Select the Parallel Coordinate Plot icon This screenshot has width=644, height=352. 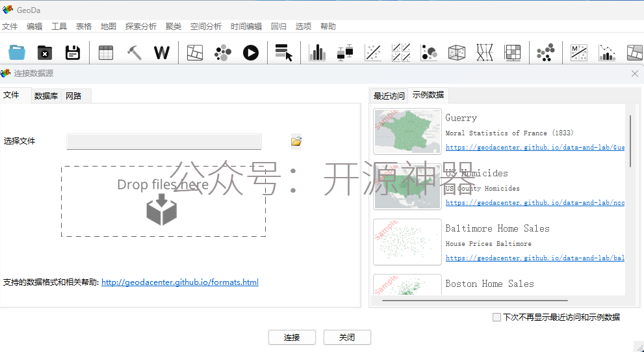[485, 53]
